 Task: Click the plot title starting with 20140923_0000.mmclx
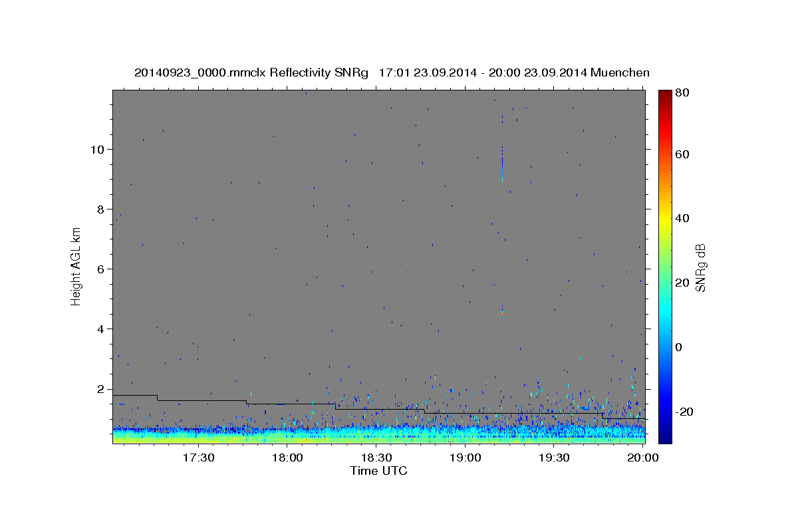click(392, 72)
